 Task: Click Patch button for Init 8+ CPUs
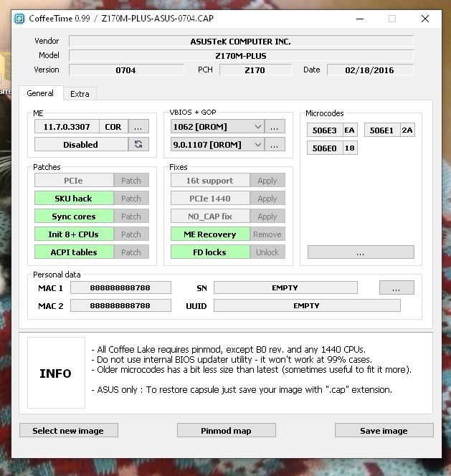pyautogui.click(x=131, y=234)
